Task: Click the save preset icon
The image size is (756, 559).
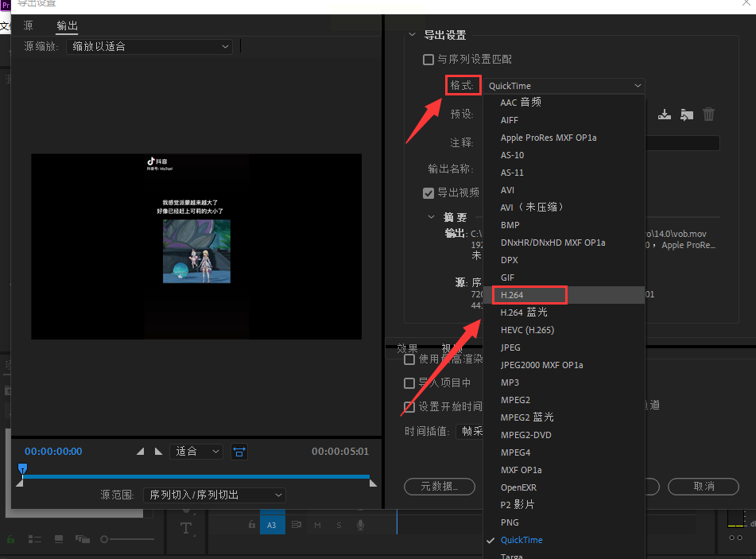Action: pos(665,115)
